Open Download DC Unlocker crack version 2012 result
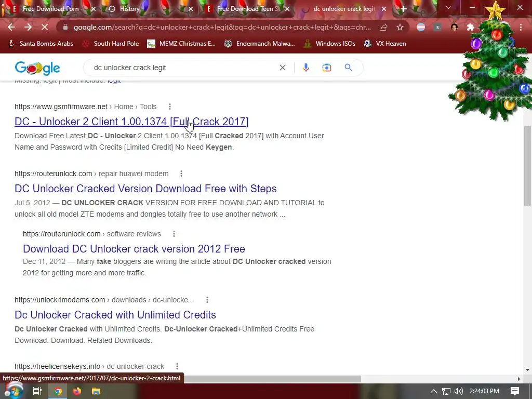The image size is (532, 399). 134,249
